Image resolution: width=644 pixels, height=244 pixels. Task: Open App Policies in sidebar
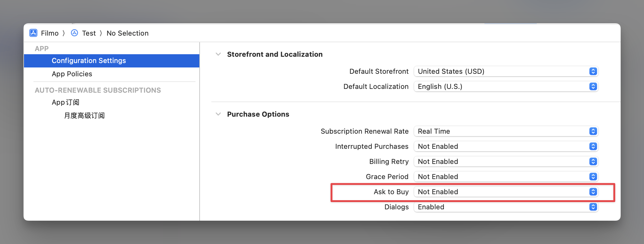pyautogui.click(x=72, y=74)
